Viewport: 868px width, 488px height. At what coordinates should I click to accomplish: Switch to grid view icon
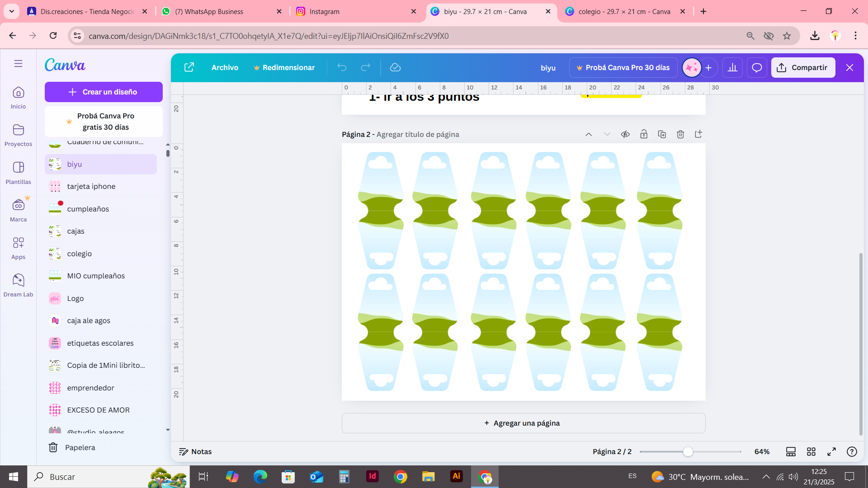(x=811, y=451)
